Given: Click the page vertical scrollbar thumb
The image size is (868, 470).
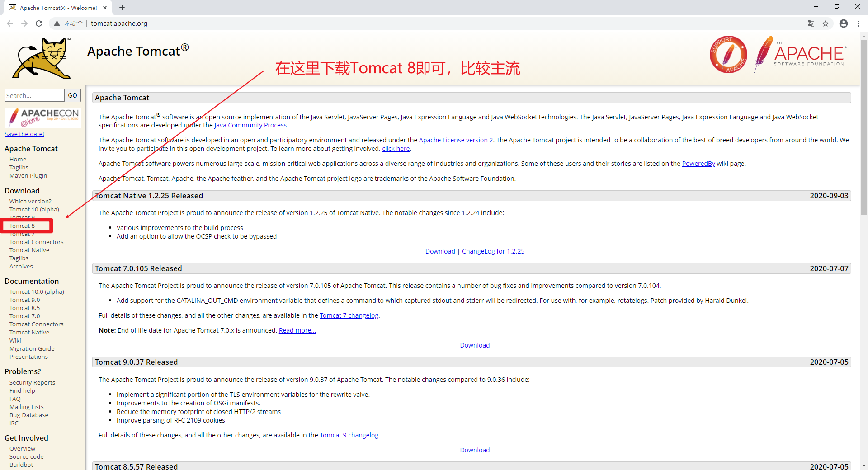Looking at the screenshot, I should (864, 127).
